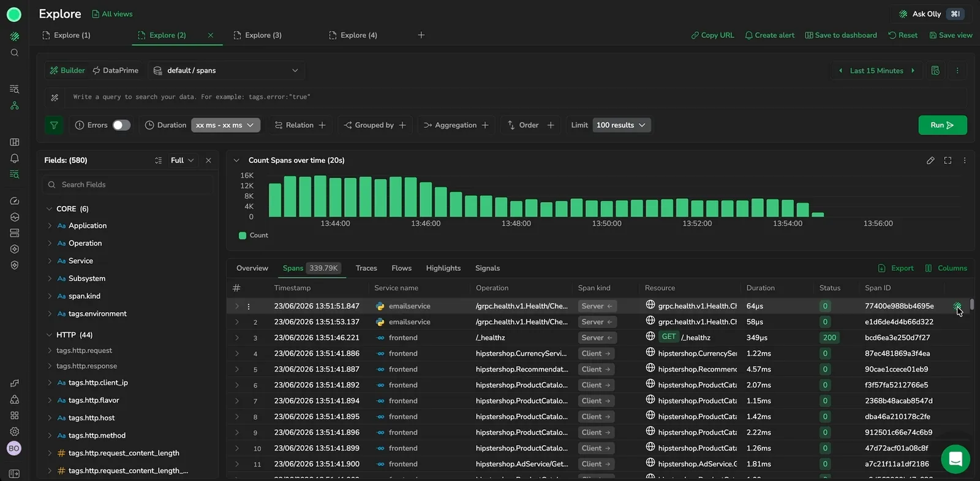The image size is (980, 481).
Task: Expand the chart to fullscreen
Action: [948, 160]
